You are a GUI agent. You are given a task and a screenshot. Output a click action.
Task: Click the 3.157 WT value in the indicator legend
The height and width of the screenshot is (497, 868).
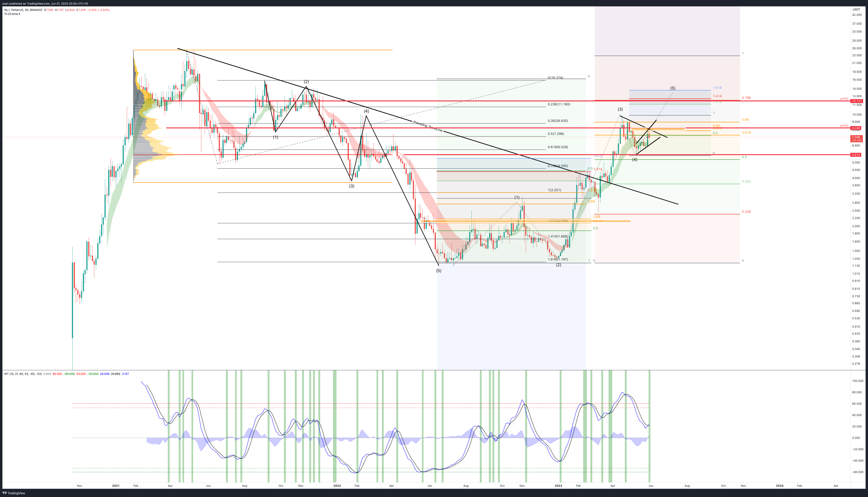pos(125,374)
